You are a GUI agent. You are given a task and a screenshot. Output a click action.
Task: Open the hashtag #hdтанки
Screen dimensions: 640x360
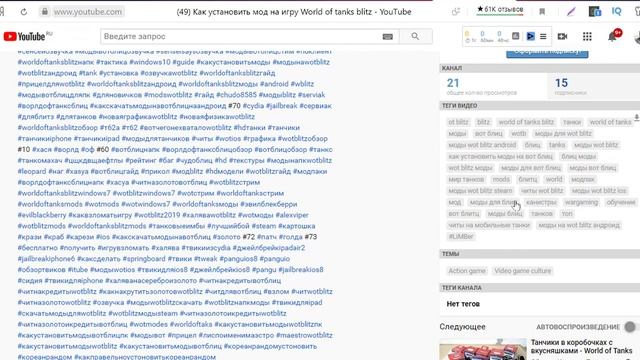tap(249, 128)
